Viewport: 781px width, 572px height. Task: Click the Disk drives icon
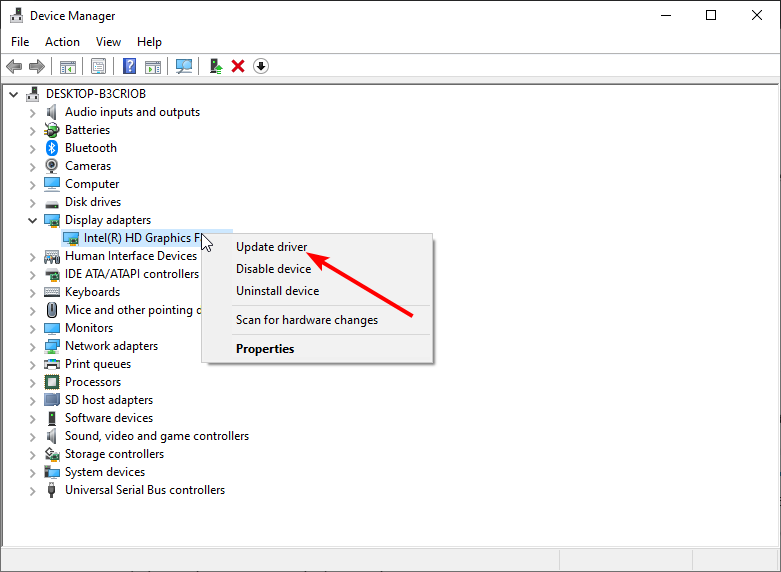coord(52,203)
